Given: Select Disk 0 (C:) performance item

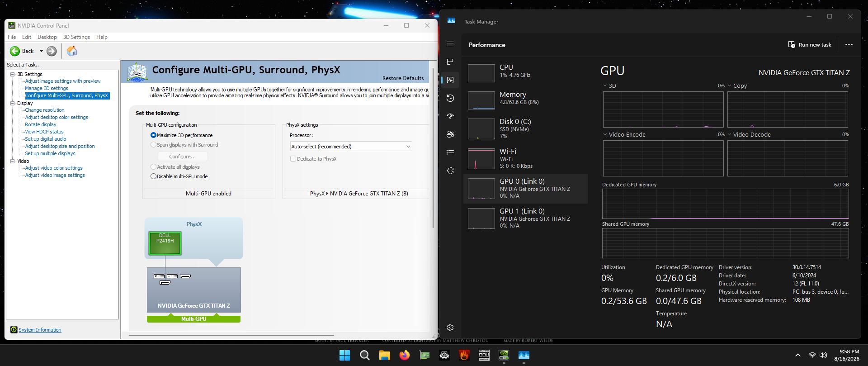Looking at the screenshot, I should coord(525,128).
